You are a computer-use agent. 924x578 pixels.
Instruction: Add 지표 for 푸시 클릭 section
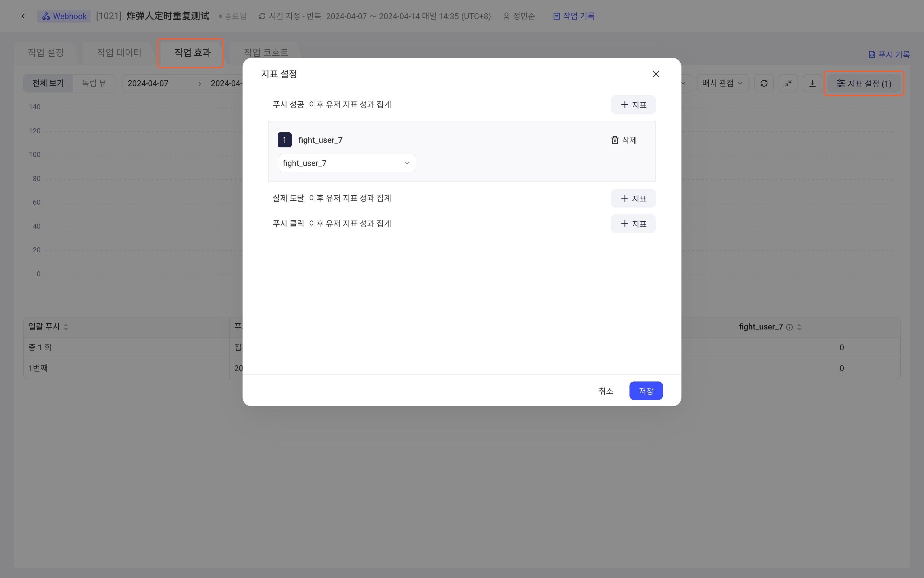point(633,224)
